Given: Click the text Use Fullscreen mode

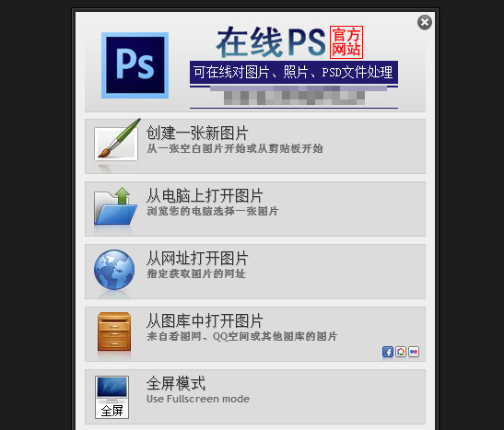Looking at the screenshot, I should [x=198, y=399].
